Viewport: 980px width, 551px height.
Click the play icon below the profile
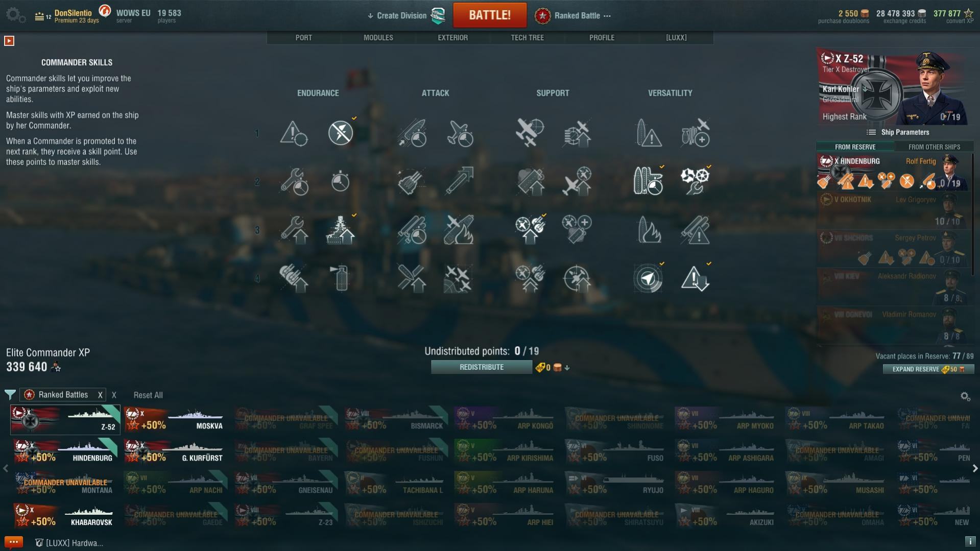[x=9, y=41]
